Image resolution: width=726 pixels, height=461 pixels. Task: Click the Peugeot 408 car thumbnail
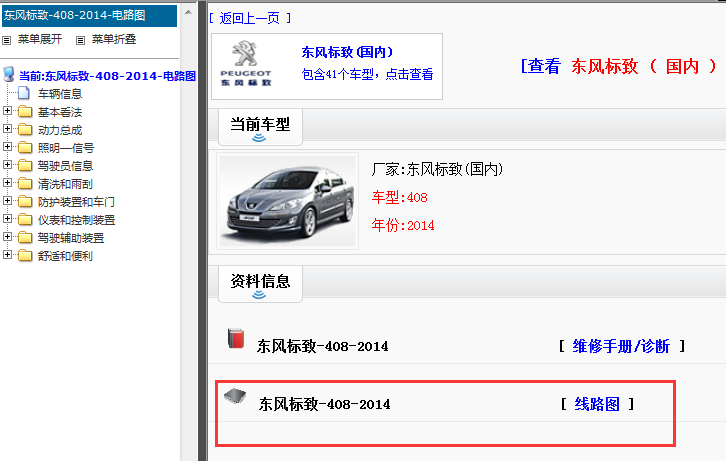(288, 201)
